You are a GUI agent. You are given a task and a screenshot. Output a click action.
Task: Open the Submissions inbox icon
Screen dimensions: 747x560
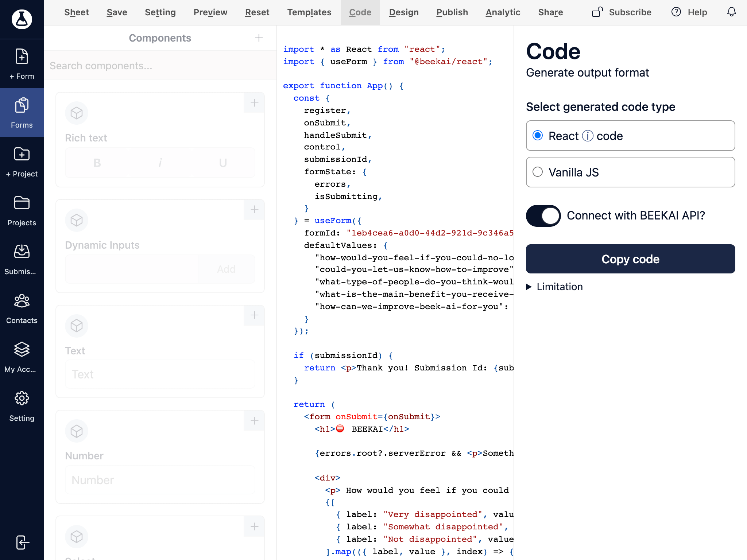point(22,252)
